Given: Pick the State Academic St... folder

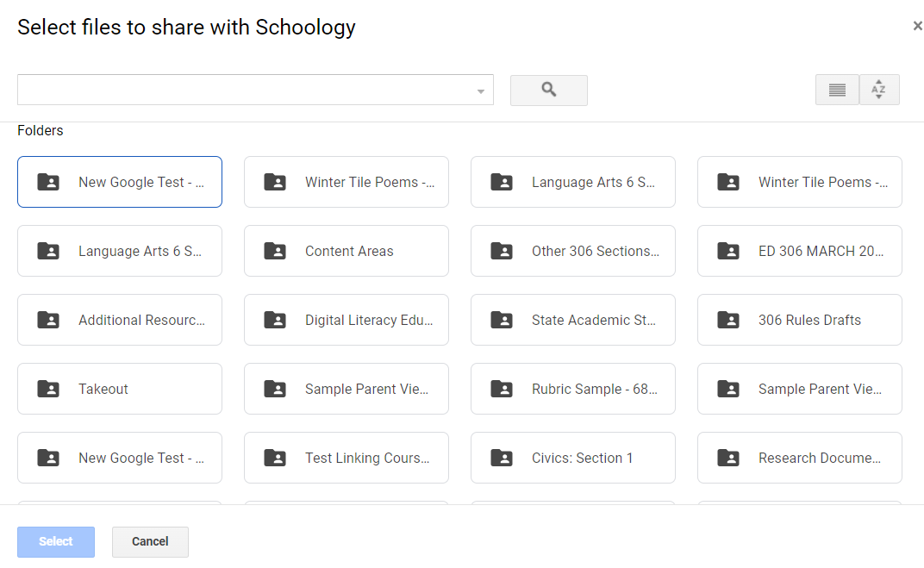Looking at the screenshot, I should (573, 320).
